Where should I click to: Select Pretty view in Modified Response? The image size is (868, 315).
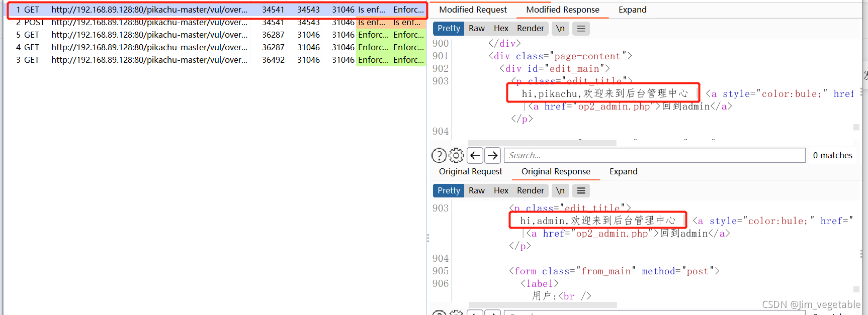click(449, 29)
